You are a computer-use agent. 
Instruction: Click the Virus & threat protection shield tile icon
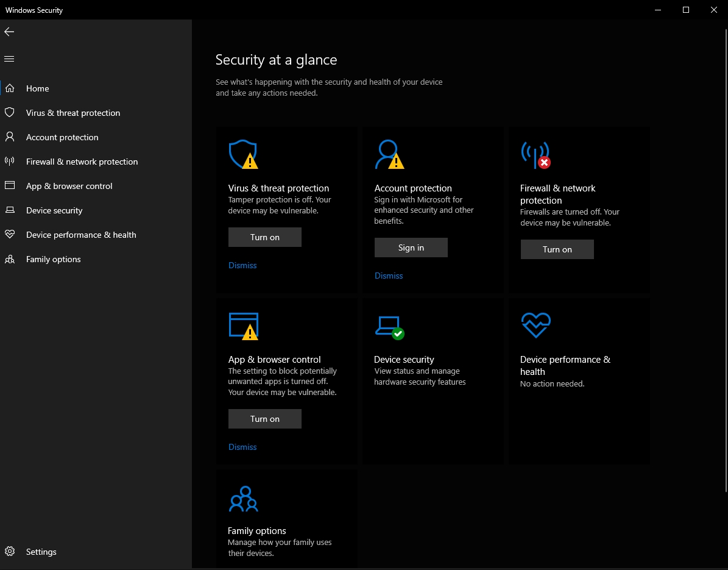pyautogui.click(x=242, y=154)
